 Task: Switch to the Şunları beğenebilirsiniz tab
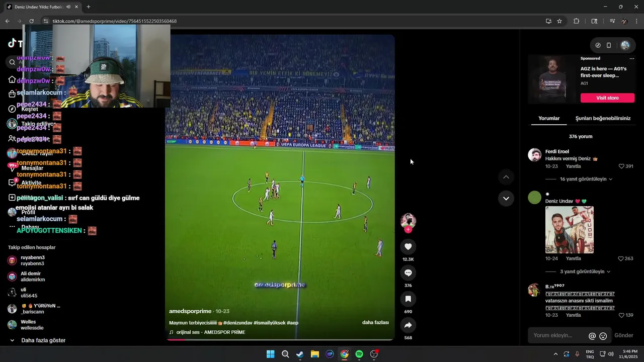click(603, 119)
